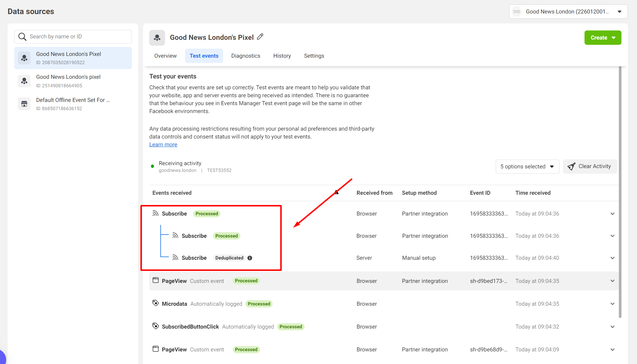Select lowercase Good News London's pixel source
The height and width of the screenshot is (364, 637).
(x=73, y=81)
